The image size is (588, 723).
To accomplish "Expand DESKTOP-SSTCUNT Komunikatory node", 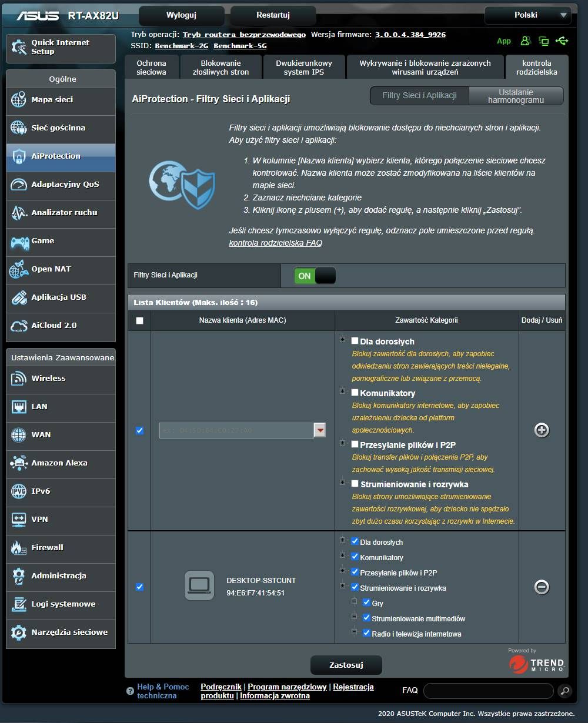I will pos(342,555).
